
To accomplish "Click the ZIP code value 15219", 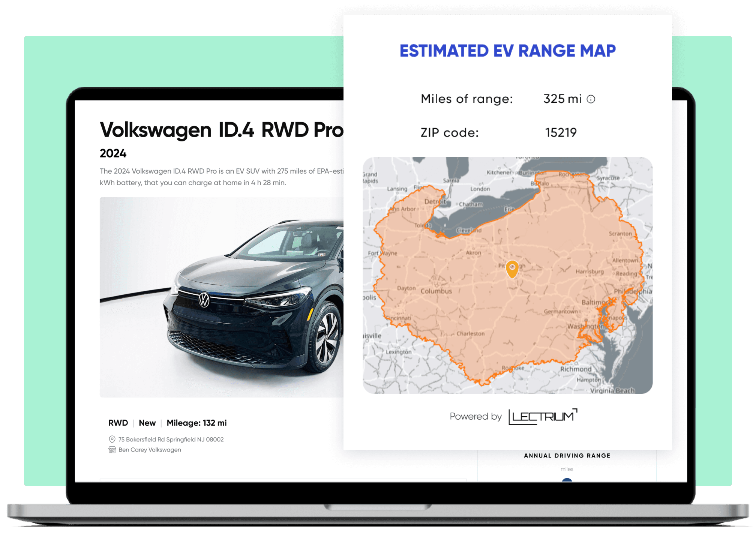I will (561, 132).
